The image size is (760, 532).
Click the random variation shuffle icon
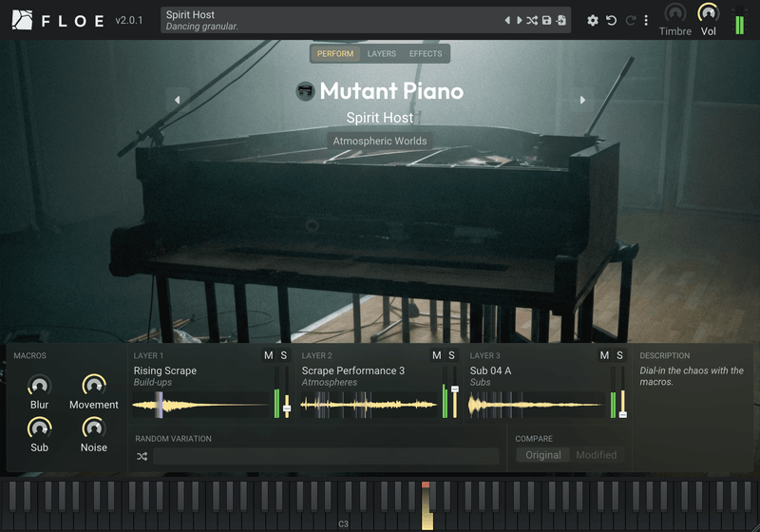[142, 456]
